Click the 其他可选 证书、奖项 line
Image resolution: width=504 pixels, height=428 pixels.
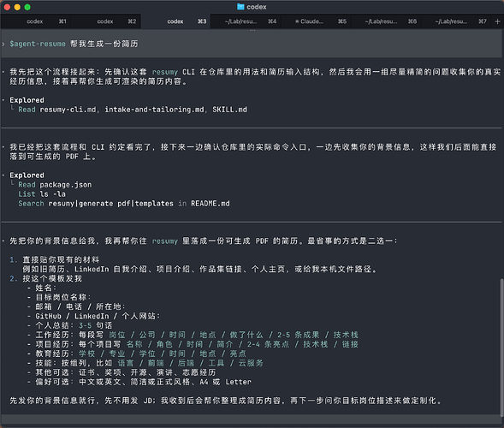coord(122,372)
